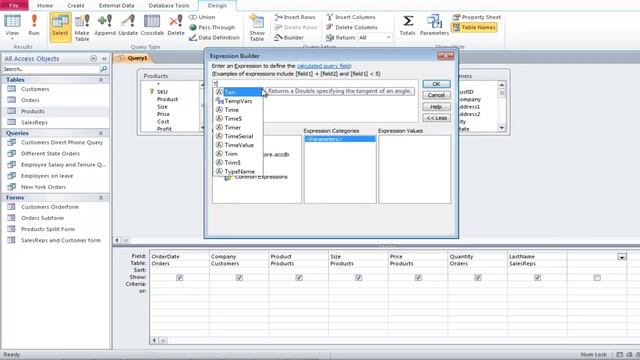Select the Query1 document tab
Viewport: 640px width, 360px height.
click(x=133, y=58)
